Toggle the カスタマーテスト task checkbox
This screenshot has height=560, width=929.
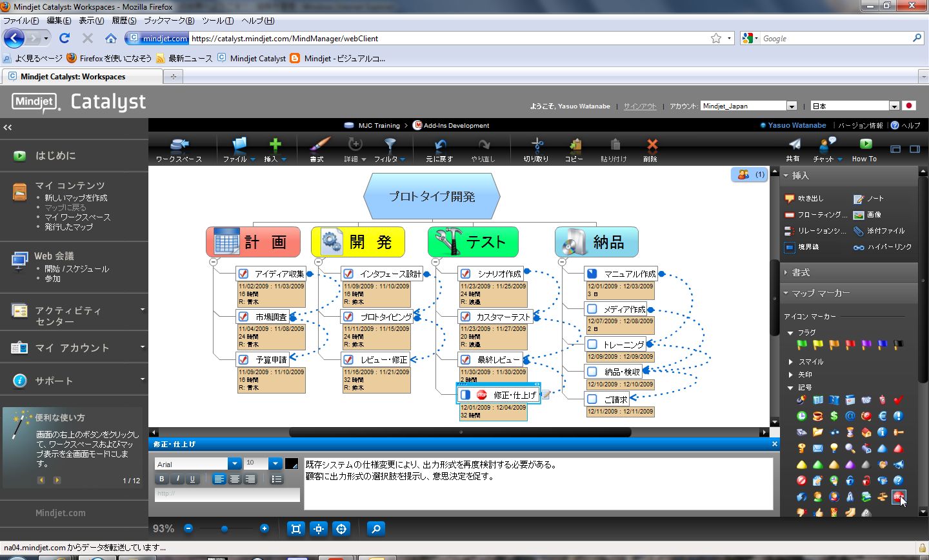(465, 317)
